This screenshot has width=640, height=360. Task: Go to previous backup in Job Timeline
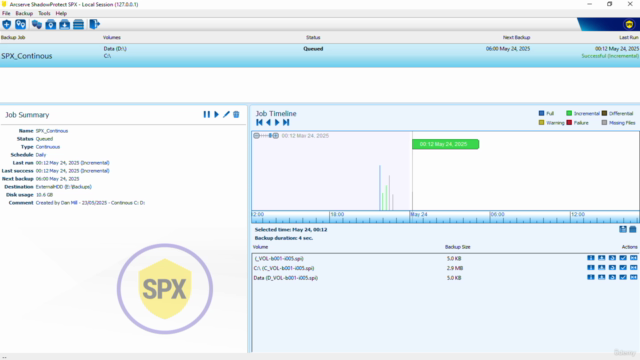(268, 122)
